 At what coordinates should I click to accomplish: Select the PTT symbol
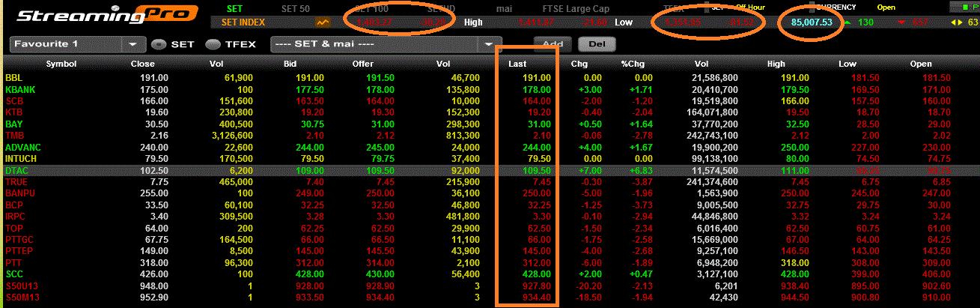click(13, 263)
